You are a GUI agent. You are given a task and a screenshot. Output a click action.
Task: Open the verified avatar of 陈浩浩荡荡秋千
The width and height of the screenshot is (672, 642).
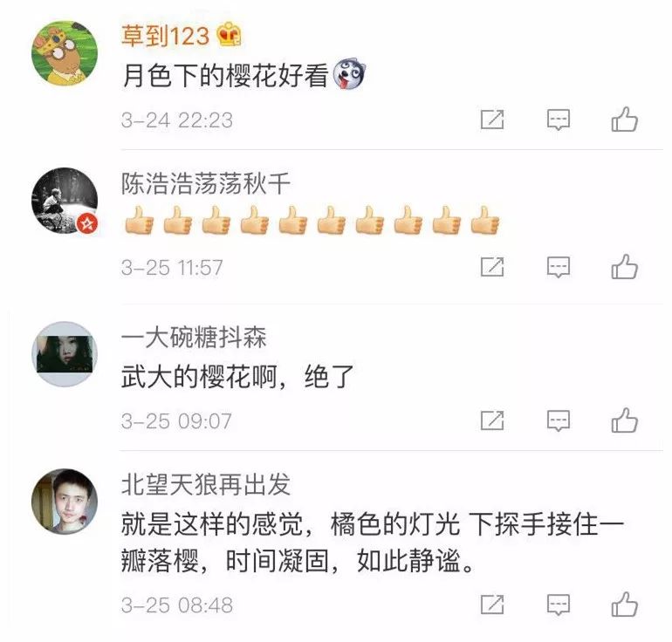[65, 201]
